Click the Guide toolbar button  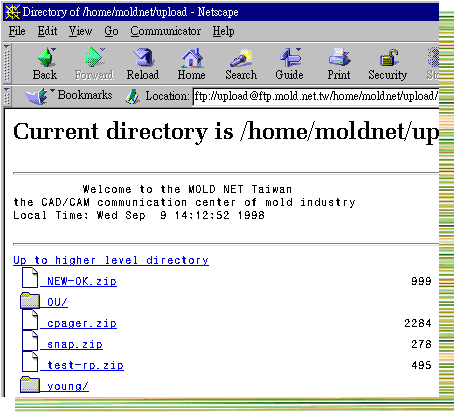289,64
